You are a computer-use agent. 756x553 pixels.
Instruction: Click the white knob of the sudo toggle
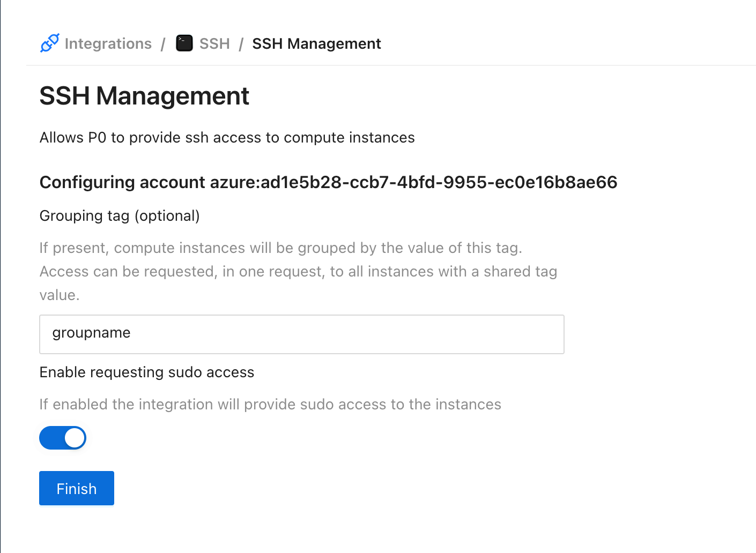[75, 438]
